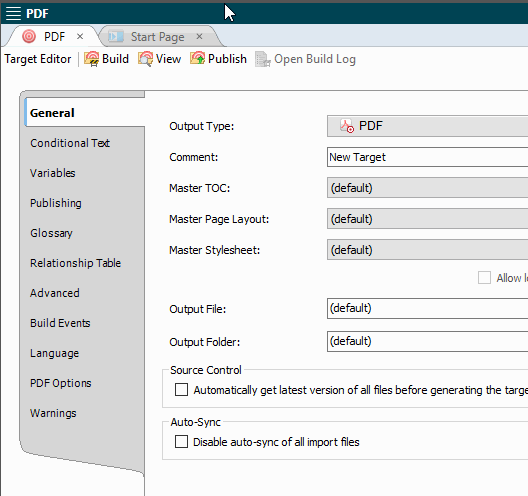Click the Publish target icon
Screen dimensions: 528x496
point(197,59)
